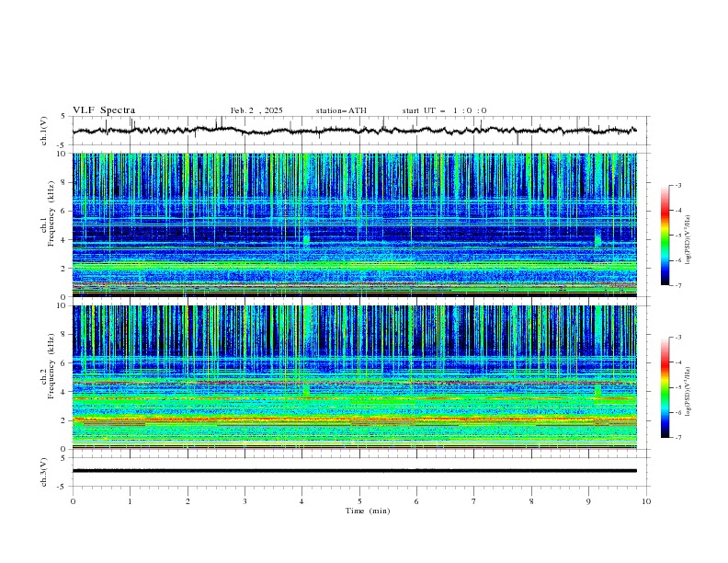Click the upper PSD color scale bar
The height and width of the screenshot is (563, 728).
point(665,236)
